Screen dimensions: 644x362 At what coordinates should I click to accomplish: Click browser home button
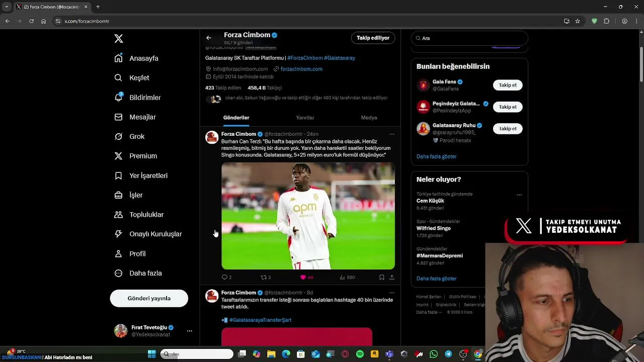pos(44,21)
